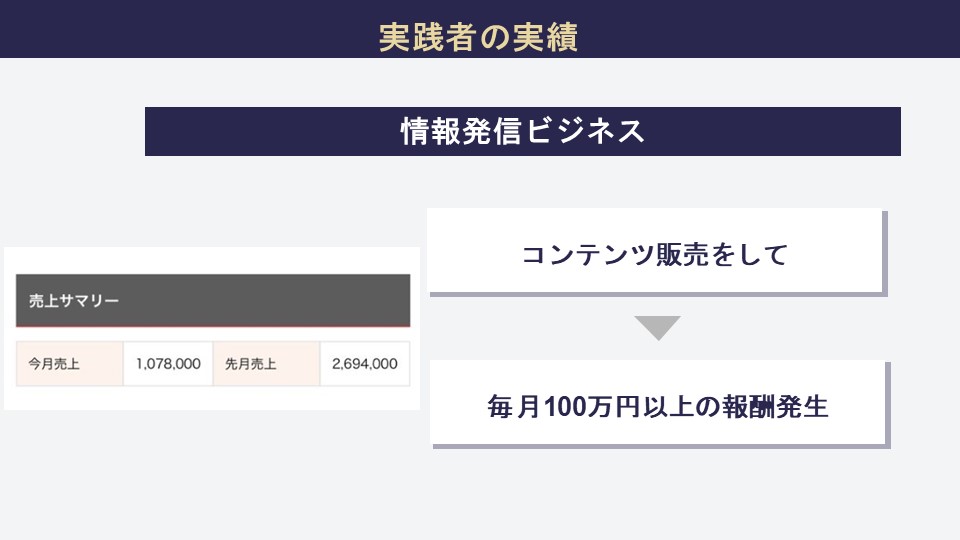960x540 pixels.
Task: Select the 2,694,000 sales value
Action: pyautogui.click(x=364, y=364)
